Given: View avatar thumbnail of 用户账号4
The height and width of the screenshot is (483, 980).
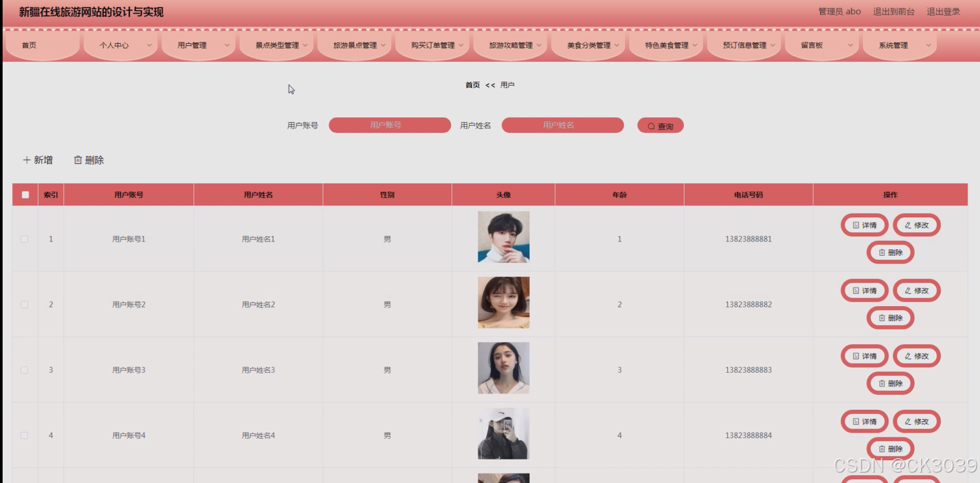Looking at the screenshot, I should (x=504, y=433).
